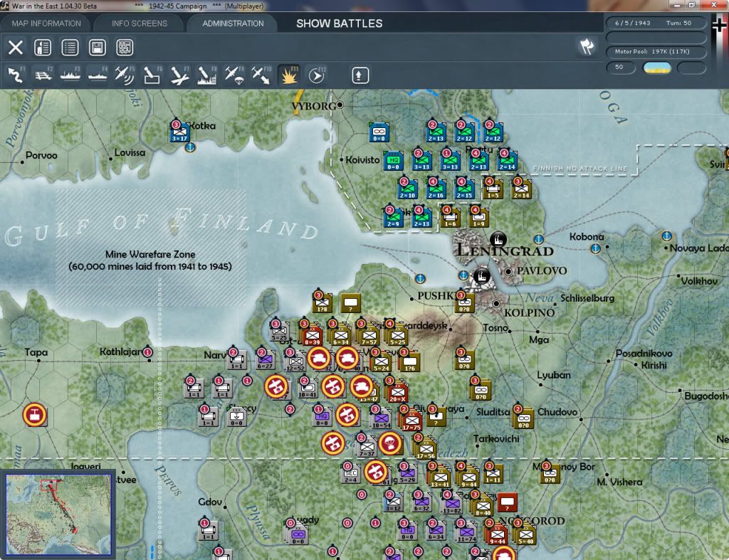
Task: Maximize the War in the East window
Action: 692,5
